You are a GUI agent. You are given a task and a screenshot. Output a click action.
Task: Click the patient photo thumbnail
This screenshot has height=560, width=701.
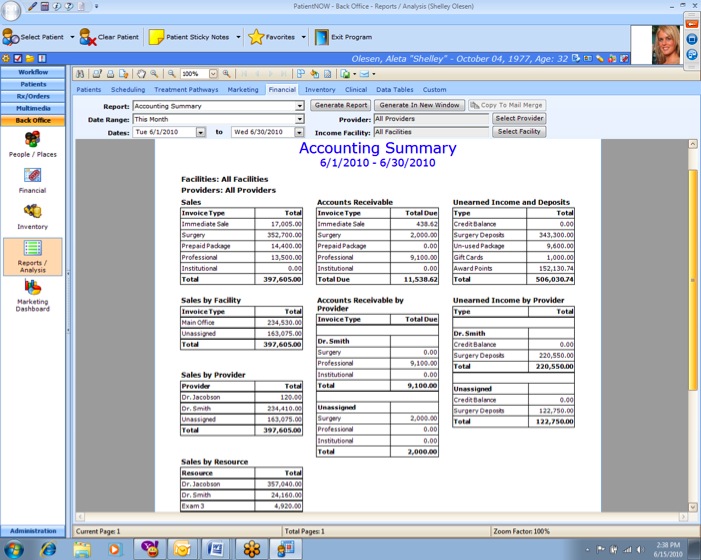point(666,45)
